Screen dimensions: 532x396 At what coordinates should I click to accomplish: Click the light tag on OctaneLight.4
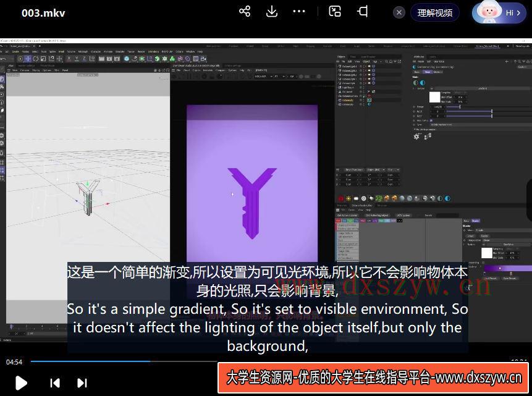369,67
